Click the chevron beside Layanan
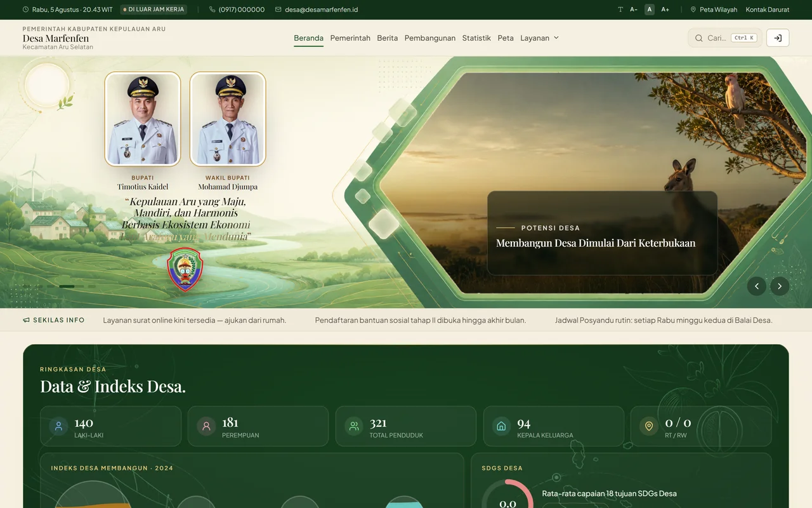The image size is (812, 508). tap(556, 38)
